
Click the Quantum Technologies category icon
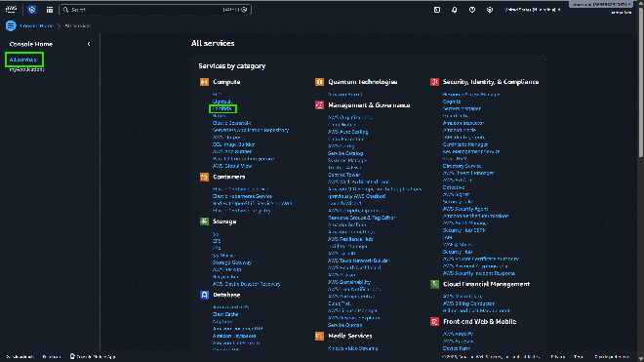pyautogui.click(x=319, y=82)
